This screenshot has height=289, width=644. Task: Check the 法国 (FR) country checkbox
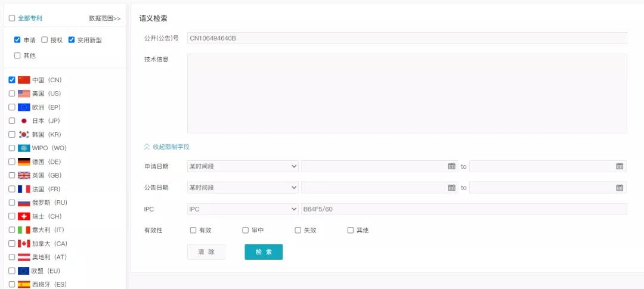12,189
